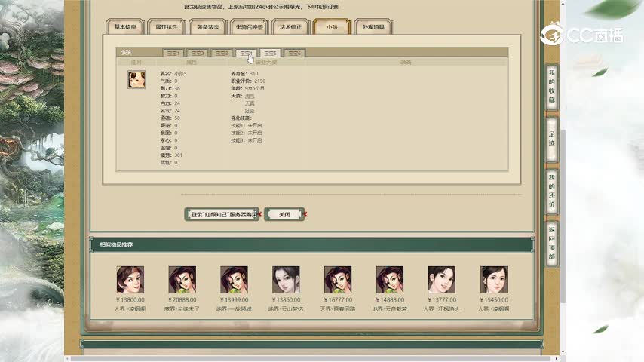The height and width of the screenshot is (362, 644).
Task: Switch to child sub-tab 宝宝2
Action: point(198,53)
